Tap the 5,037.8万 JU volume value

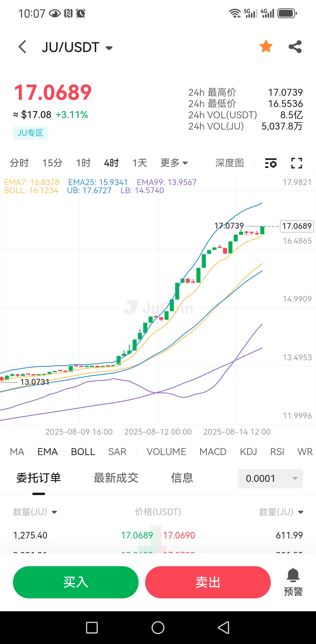click(282, 126)
